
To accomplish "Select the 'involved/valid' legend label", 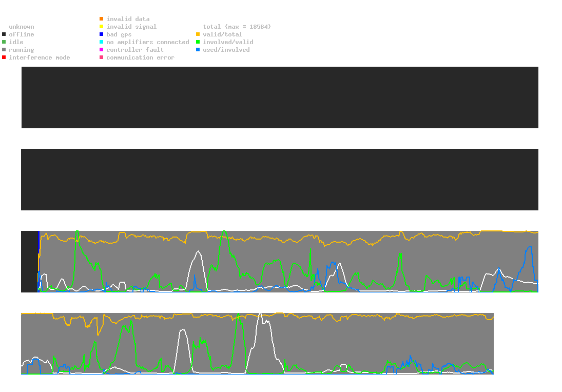I will pos(228,42).
